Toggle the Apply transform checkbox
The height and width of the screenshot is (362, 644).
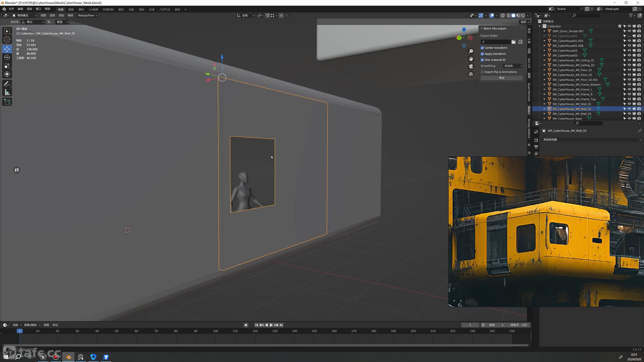point(482,54)
